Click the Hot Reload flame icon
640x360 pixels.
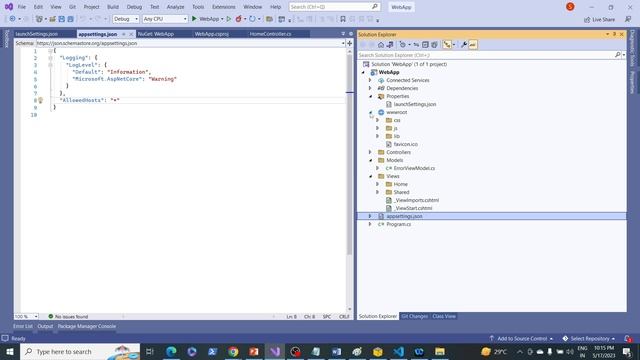pos(238,19)
